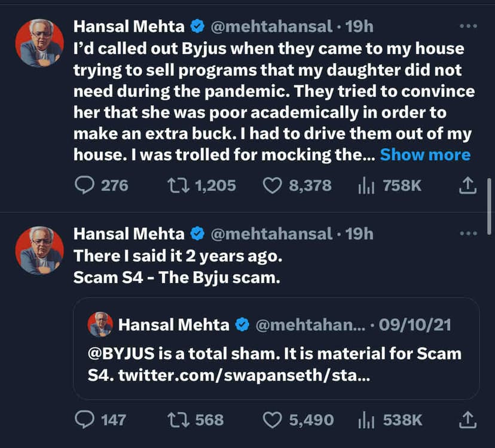Open more options for the second tweet
Viewport: 495px width, 448px height.
[x=467, y=233]
